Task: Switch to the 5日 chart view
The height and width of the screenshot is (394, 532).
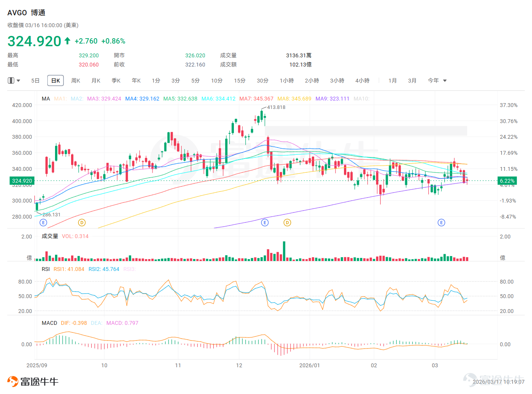Action: (x=35, y=81)
